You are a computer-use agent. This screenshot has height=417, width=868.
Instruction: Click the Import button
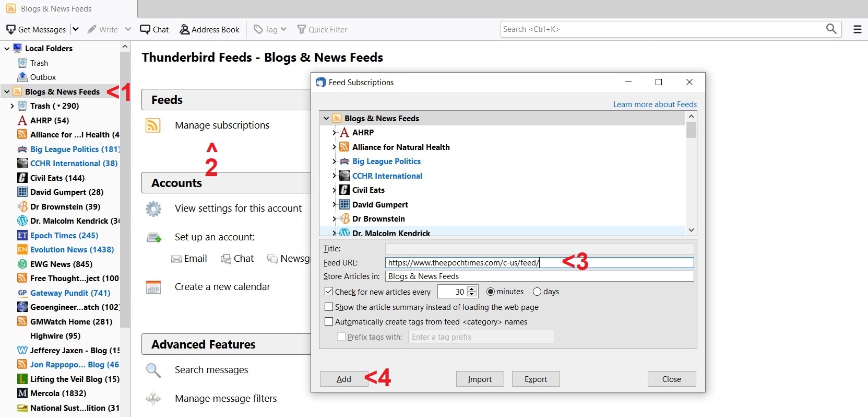[480, 379]
